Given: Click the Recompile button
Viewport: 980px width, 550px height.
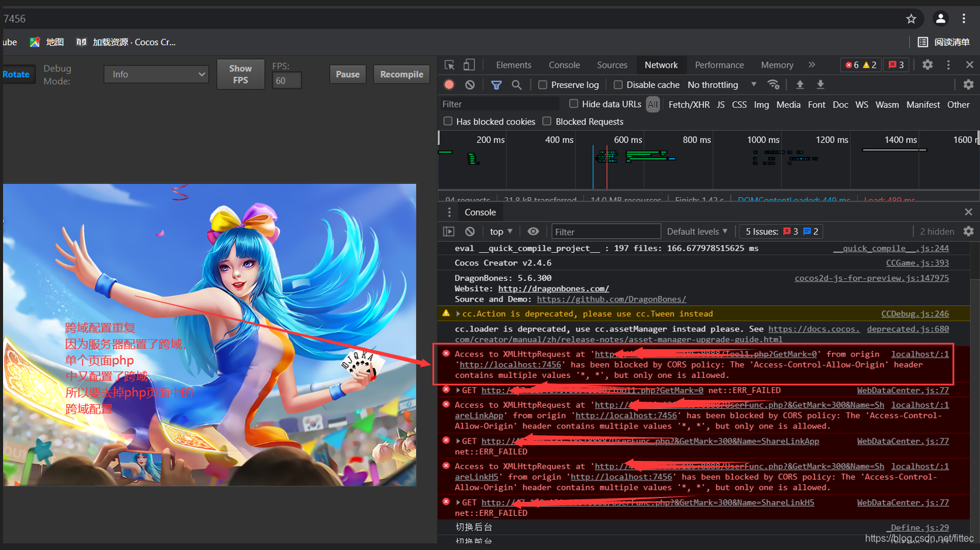Looking at the screenshot, I should 401,74.
